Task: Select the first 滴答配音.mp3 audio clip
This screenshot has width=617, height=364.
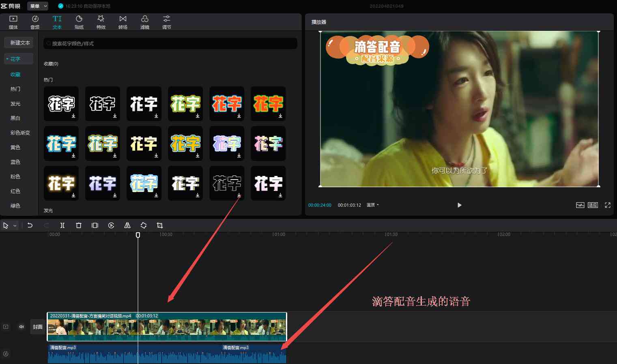Action: (x=134, y=353)
